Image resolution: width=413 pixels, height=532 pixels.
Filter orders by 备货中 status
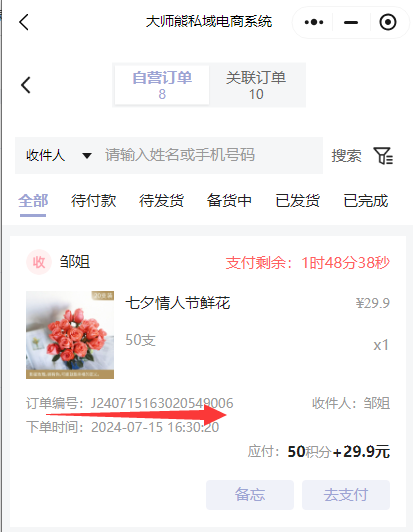coord(229,201)
